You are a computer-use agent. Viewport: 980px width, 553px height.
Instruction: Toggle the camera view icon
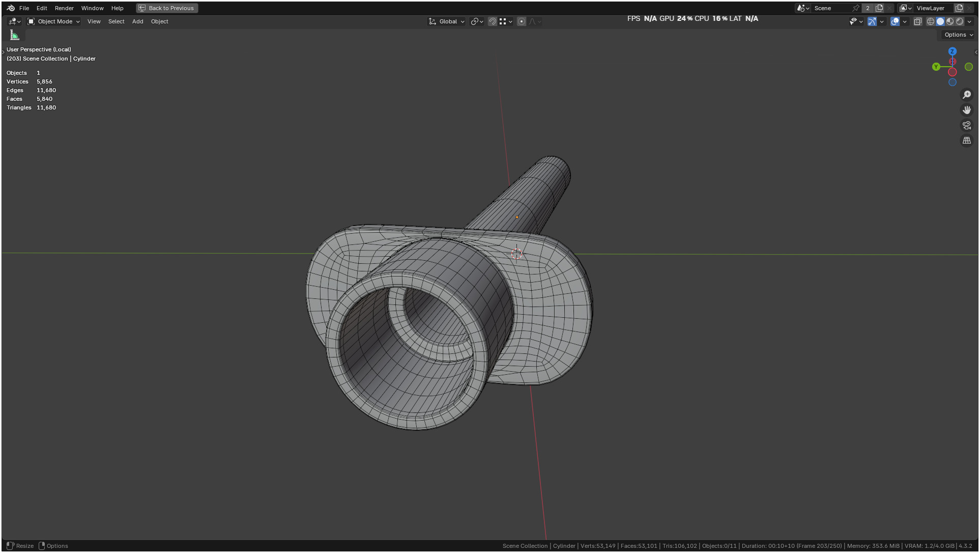(x=967, y=125)
